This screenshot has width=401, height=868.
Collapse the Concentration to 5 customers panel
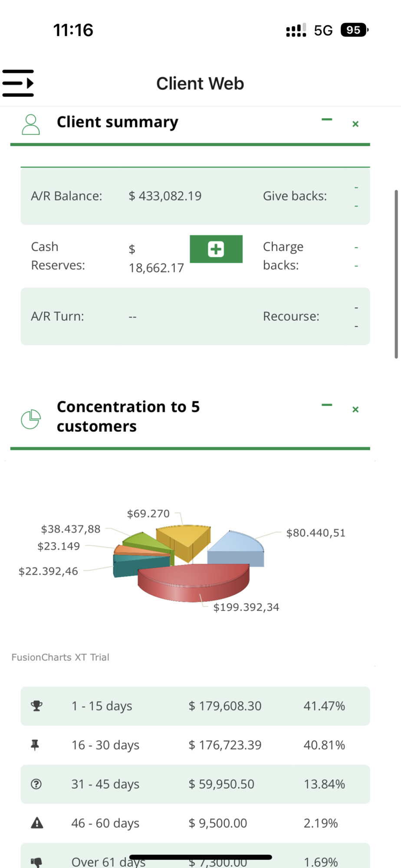pos(327,405)
